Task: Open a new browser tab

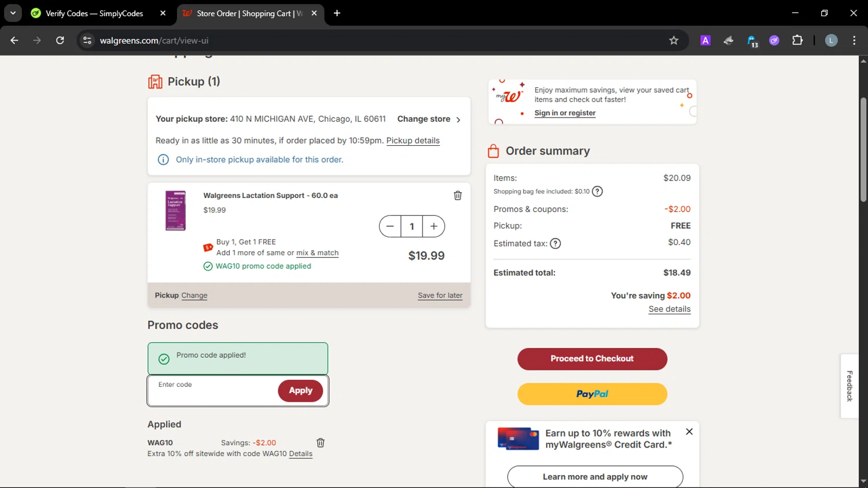Action: click(337, 13)
